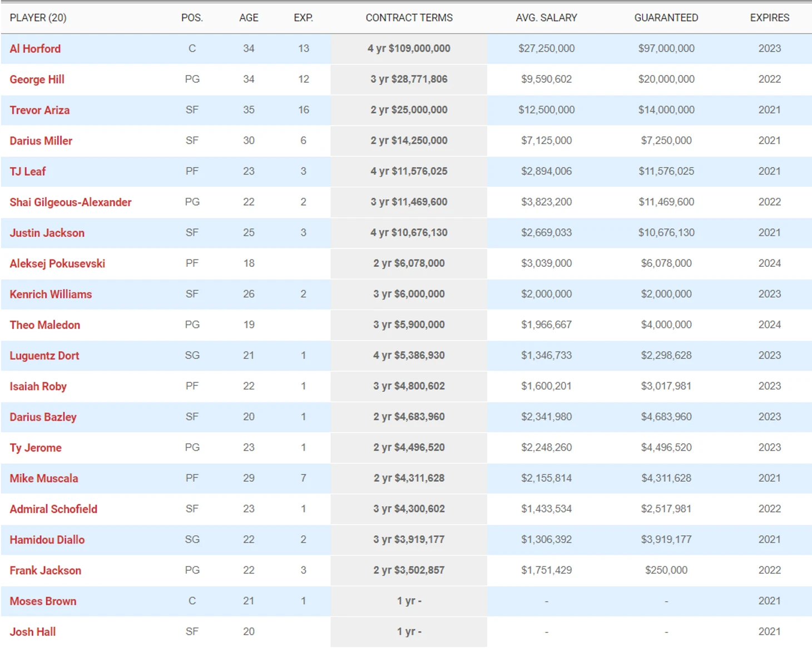812x648 pixels.
Task: Sort by CONTRACT TERMS column header
Action: 409,18
